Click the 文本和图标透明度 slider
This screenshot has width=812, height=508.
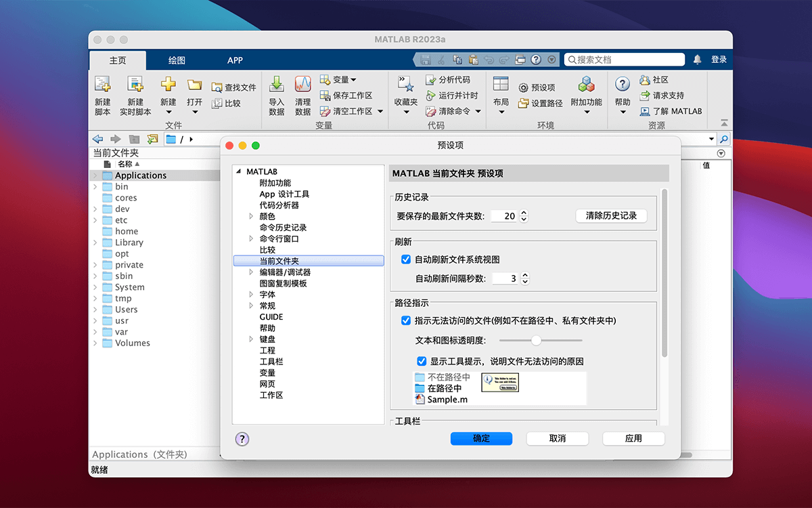[541, 340]
